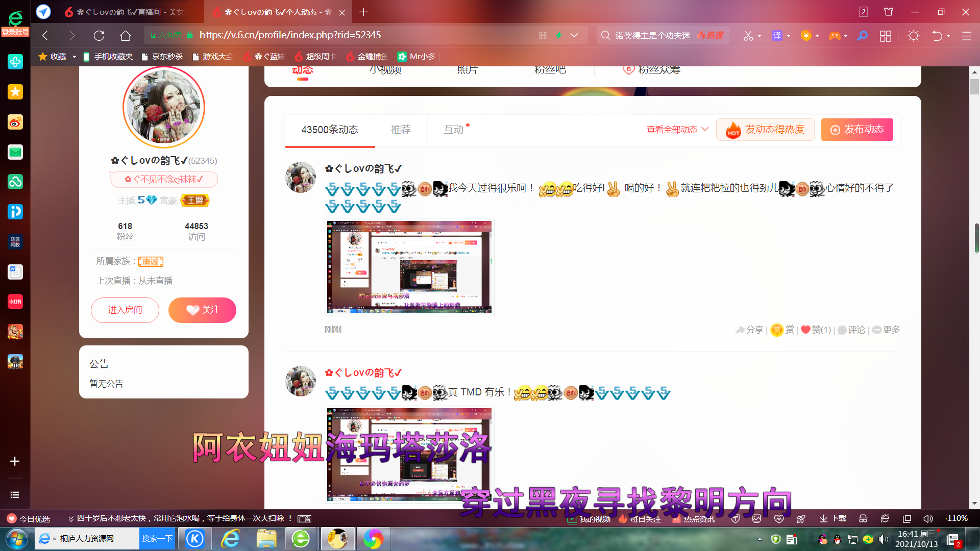Click the 登录账号 browser logo icon
This screenshot has width=980, height=551.
click(15, 23)
